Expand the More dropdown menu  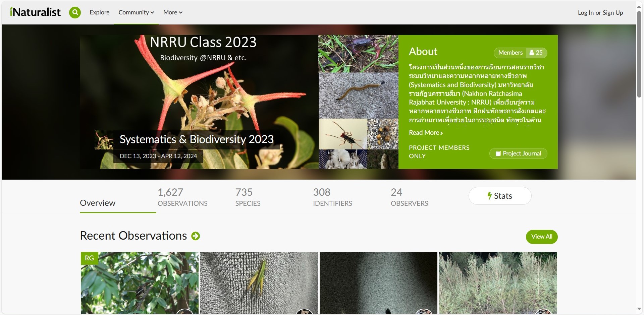click(x=173, y=12)
